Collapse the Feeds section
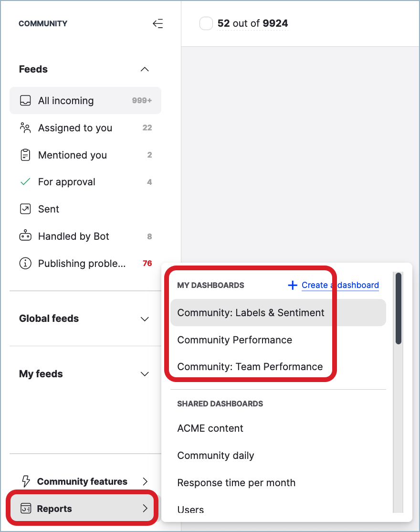This screenshot has height=532, width=420. (x=145, y=69)
